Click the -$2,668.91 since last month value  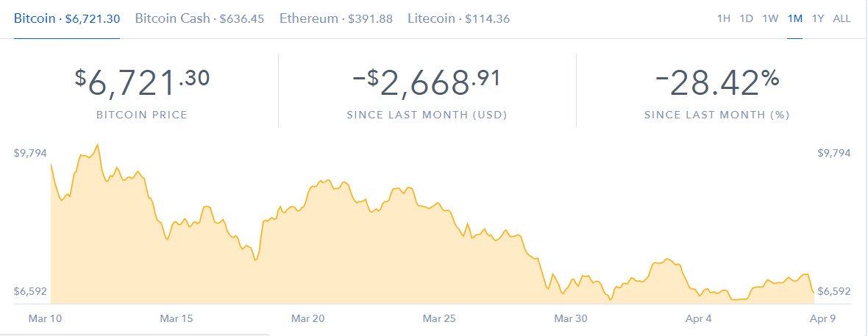[427, 85]
